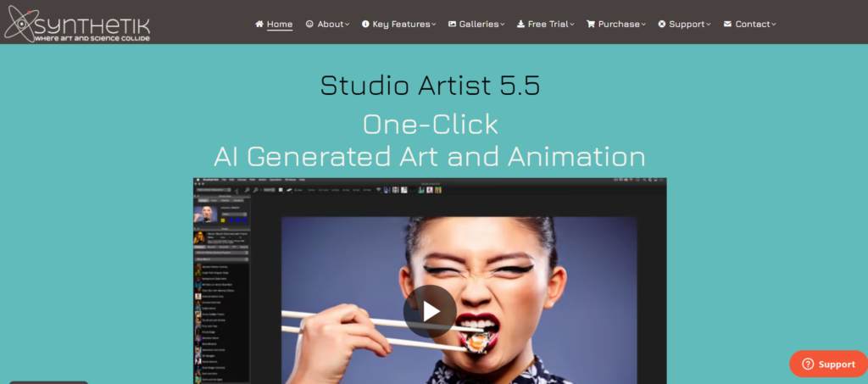Open the Free Trial menu label
This screenshot has width=868, height=384.
(x=548, y=24)
